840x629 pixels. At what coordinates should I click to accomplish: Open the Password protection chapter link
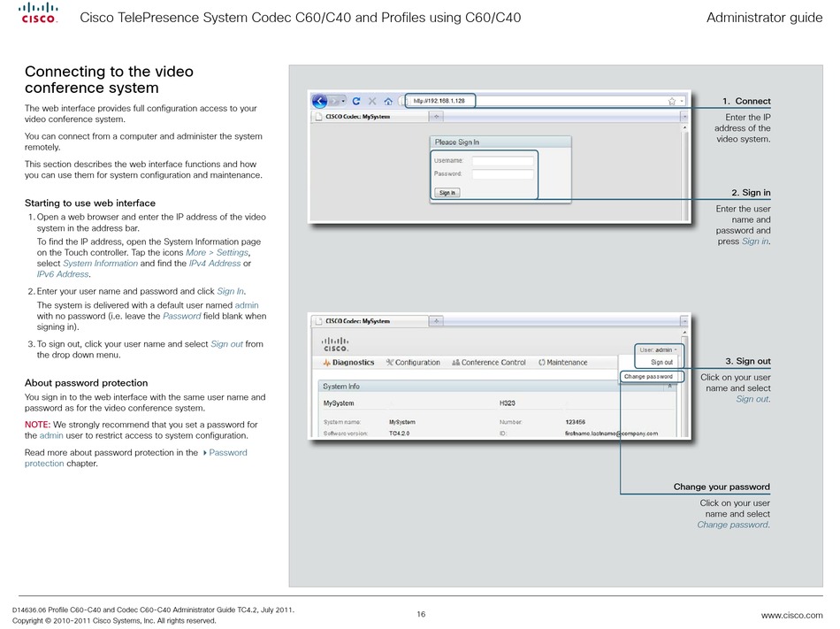tap(136, 458)
